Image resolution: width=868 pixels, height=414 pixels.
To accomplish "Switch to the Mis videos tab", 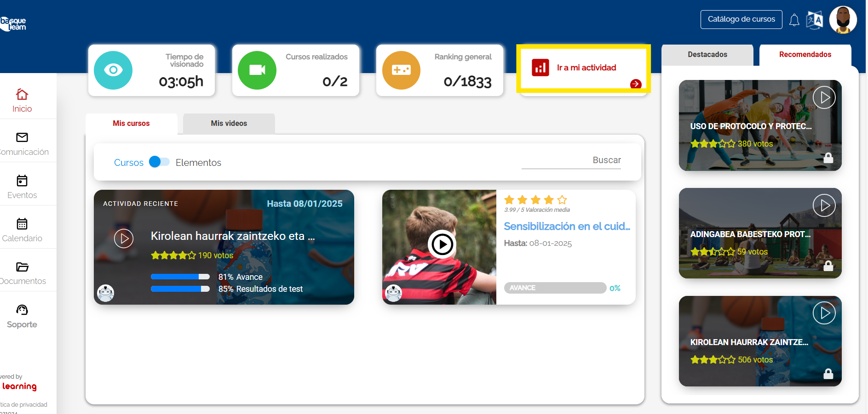I will pos(229,124).
